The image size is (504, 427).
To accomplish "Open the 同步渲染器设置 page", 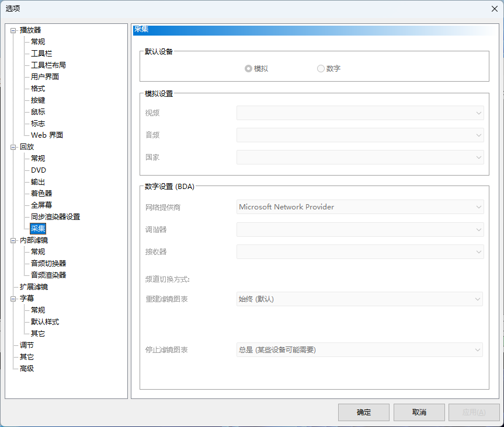I will pos(55,217).
